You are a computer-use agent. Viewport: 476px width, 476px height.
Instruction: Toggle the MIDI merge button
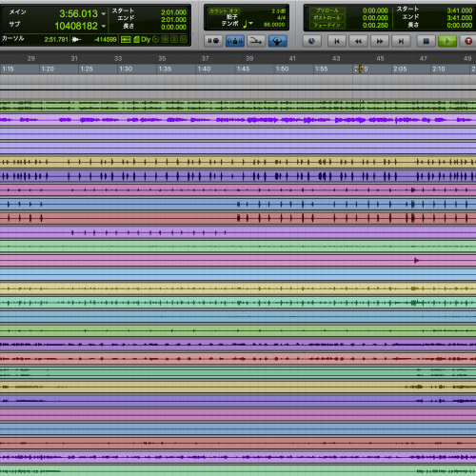coord(256,41)
